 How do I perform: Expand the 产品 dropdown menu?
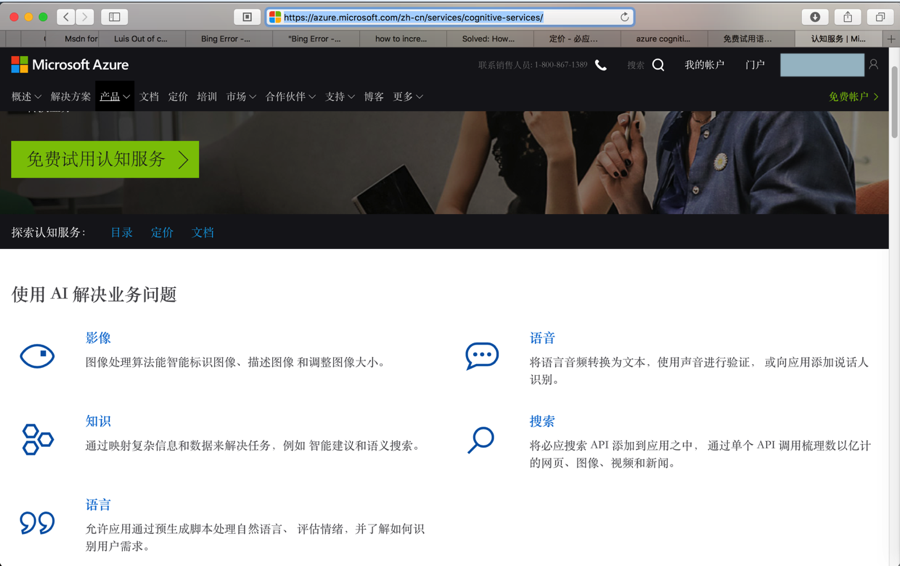(115, 96)
